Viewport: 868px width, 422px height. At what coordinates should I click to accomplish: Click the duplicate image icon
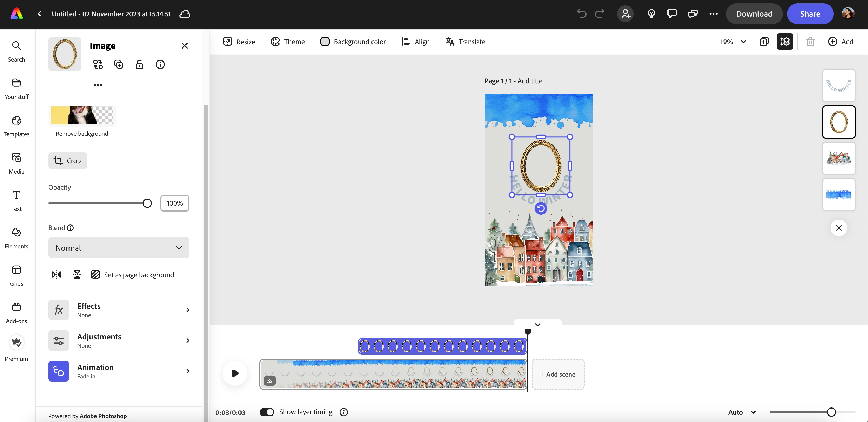point(119,64)
